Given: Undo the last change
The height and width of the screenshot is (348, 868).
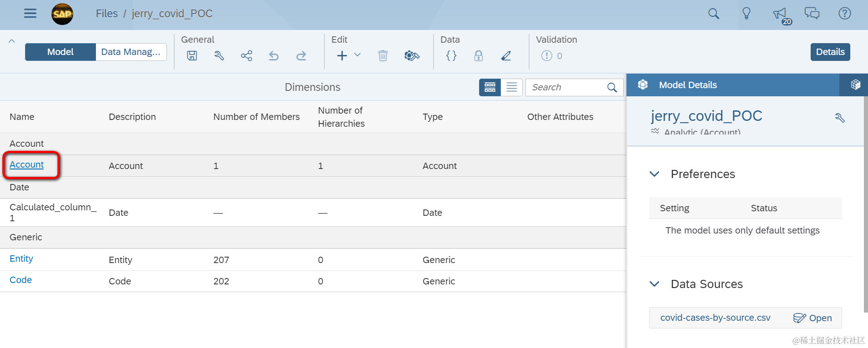Looking at the screenshot, I should click(274, 56).
